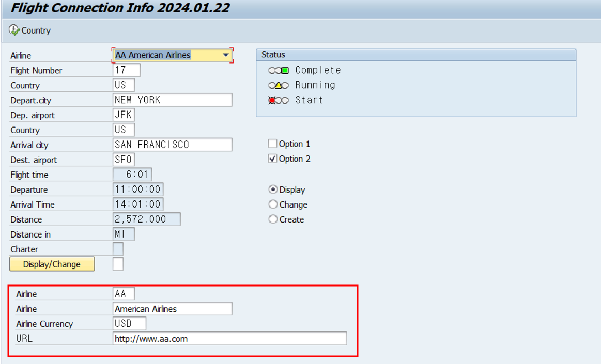The image size is (601, 364).
Task: Click the URL label
Action: coord(24,339)
